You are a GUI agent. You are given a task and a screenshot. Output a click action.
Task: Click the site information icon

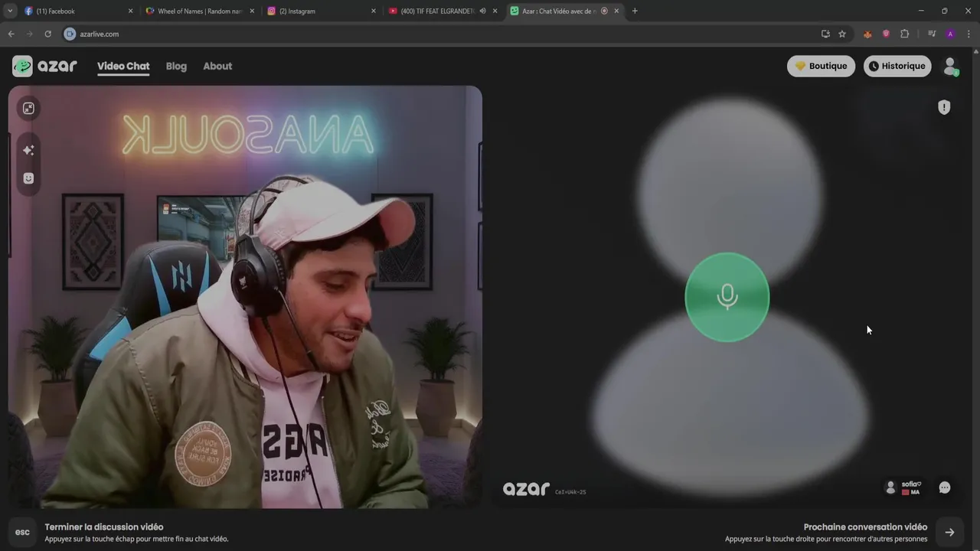click(70, 34)
